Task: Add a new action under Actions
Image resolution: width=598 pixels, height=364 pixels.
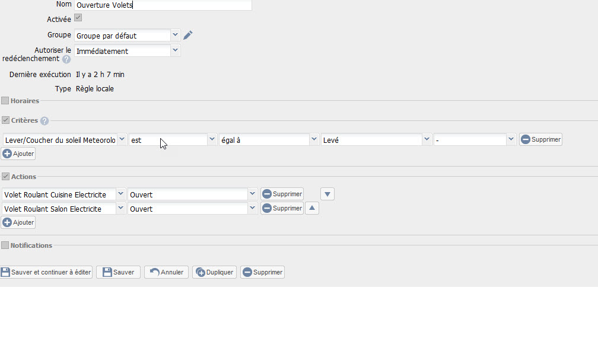Action: pyautogui.click(x=18, y=222)
